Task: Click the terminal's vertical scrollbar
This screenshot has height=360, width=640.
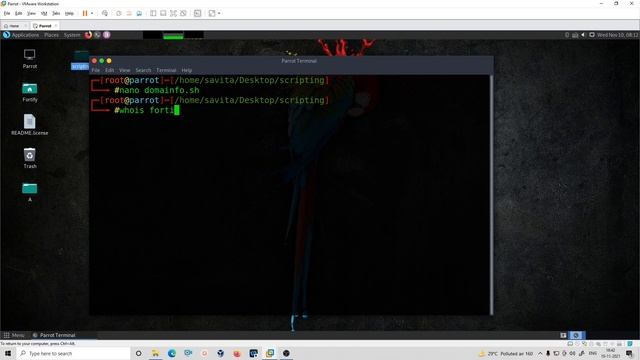Action: [491, 195]
